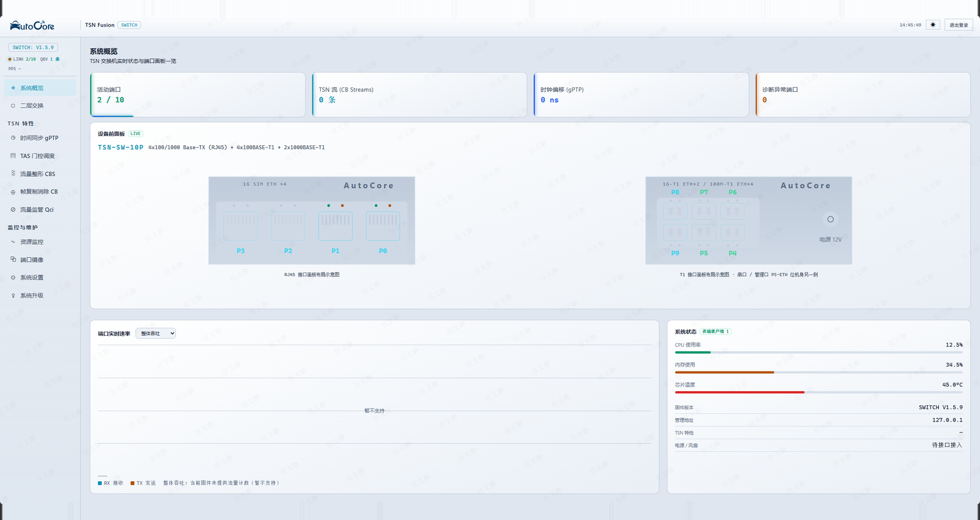The width and height of the screenshot is (980, 520).
Task: Select T1 port P5 on the panel
Action: [x=704, y=232]
